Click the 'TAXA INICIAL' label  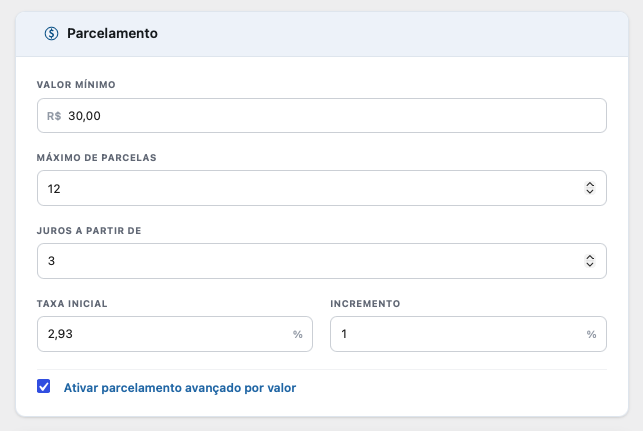coord(72,303)
